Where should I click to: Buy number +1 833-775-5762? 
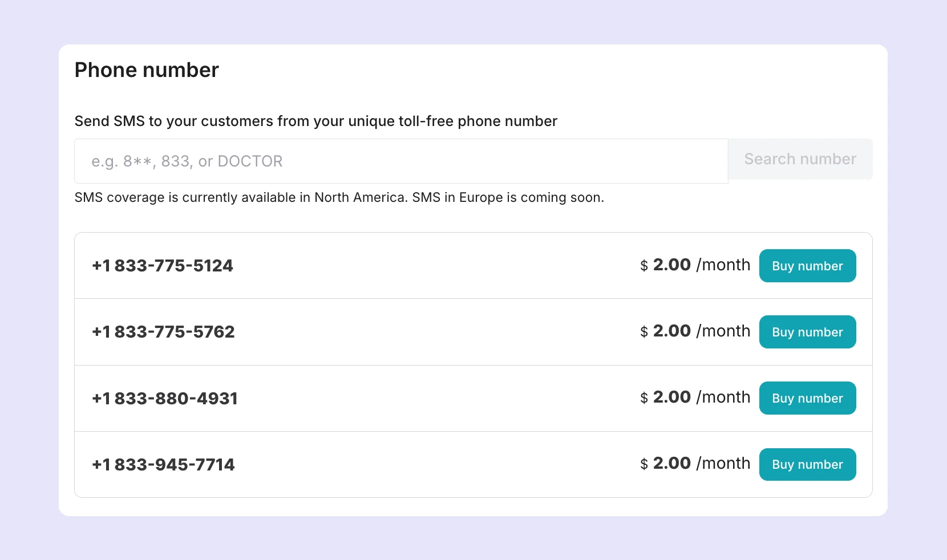(x=807, y=332)
